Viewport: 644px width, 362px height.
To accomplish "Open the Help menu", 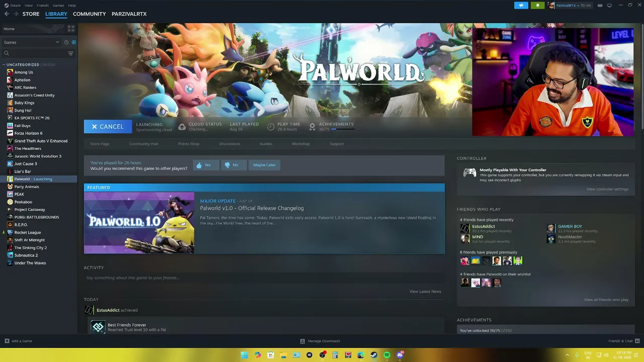I will click(x=72, y=6).
